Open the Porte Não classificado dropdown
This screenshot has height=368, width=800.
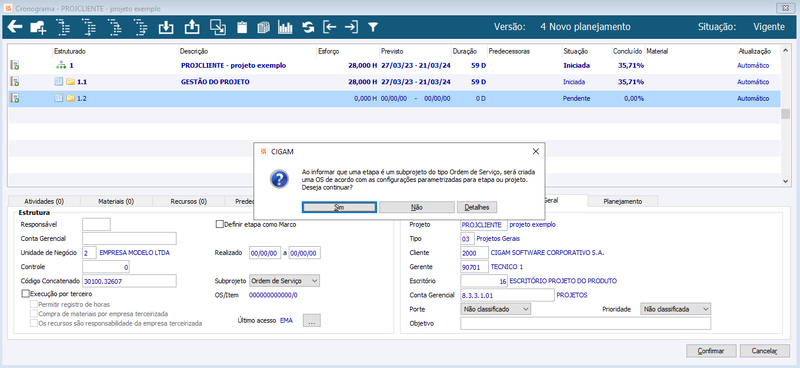[x=495, y=309]
